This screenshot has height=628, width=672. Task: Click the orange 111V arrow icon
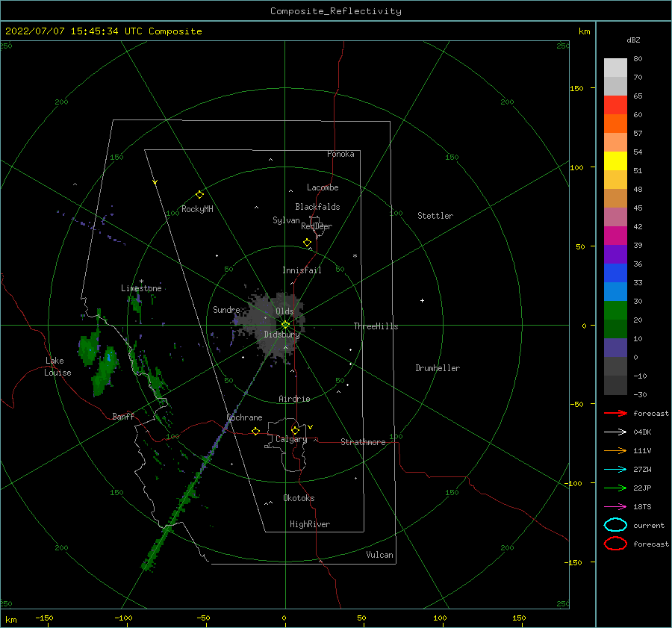pyautogui.click(x=615, y=450)
